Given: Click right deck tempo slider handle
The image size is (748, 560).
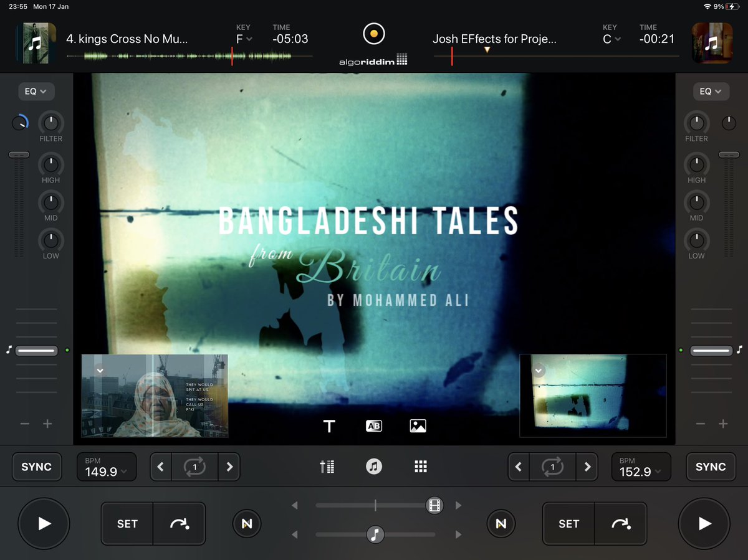Looking at the screenshot, I should [711, 351].
